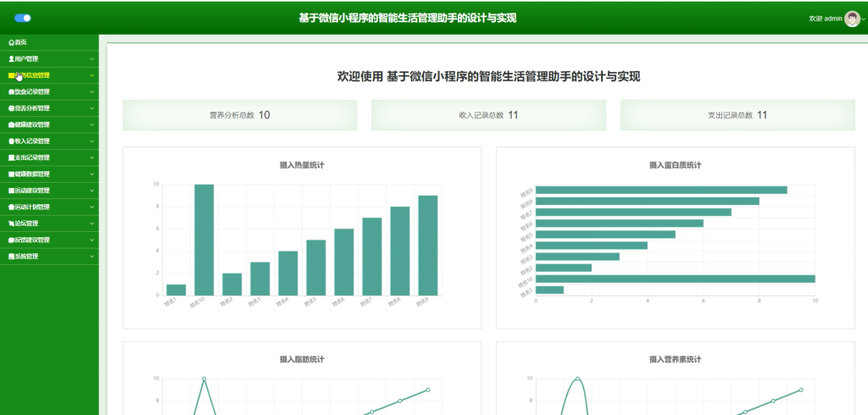Open the 用户管理 menu label
The image size is (868, 415).
26,58
